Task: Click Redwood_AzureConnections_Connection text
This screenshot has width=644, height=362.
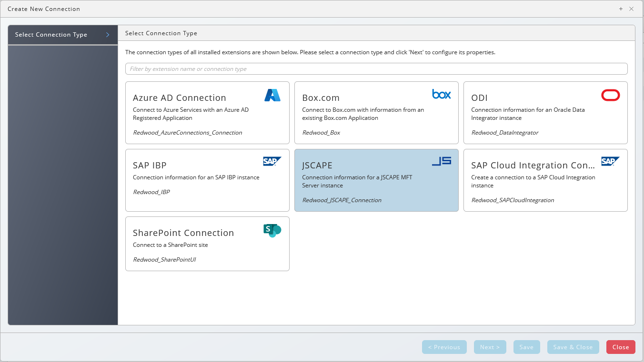Action: (x=188, y=133)
